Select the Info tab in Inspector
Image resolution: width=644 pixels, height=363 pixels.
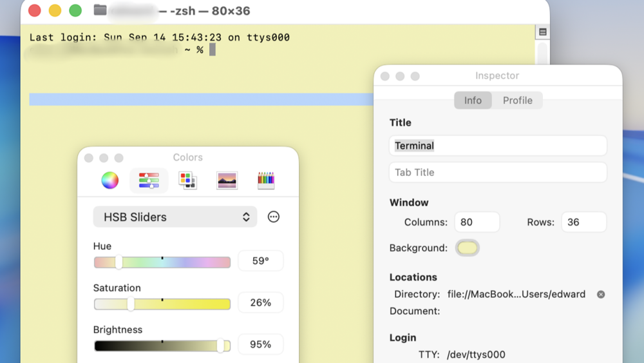pyautogui.click(x=473, y=101)
